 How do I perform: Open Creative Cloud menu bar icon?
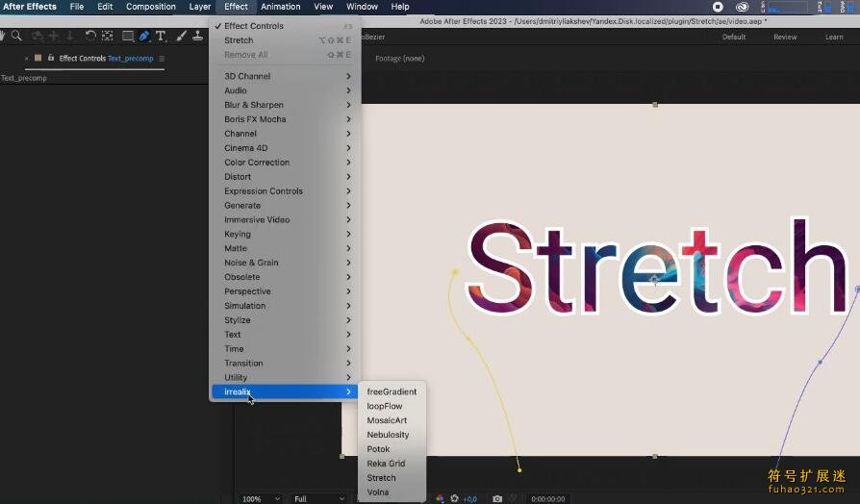pos(742,7)
